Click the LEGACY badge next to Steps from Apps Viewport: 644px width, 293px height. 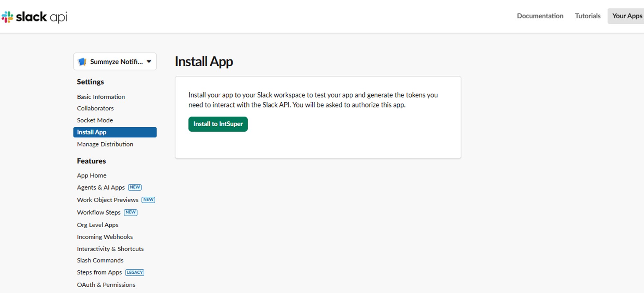point(135,272)
